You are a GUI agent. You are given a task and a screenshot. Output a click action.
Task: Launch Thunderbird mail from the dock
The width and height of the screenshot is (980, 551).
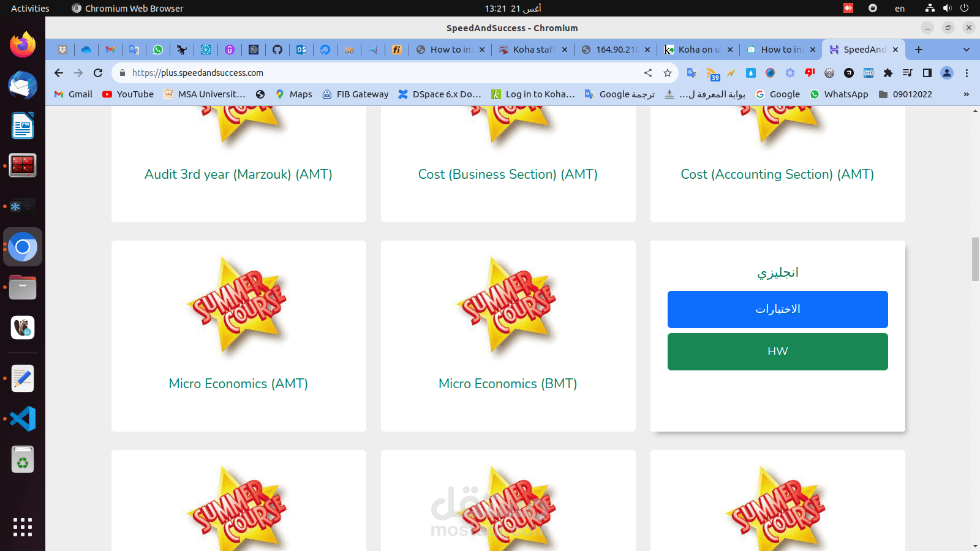(x=23, y=85)
